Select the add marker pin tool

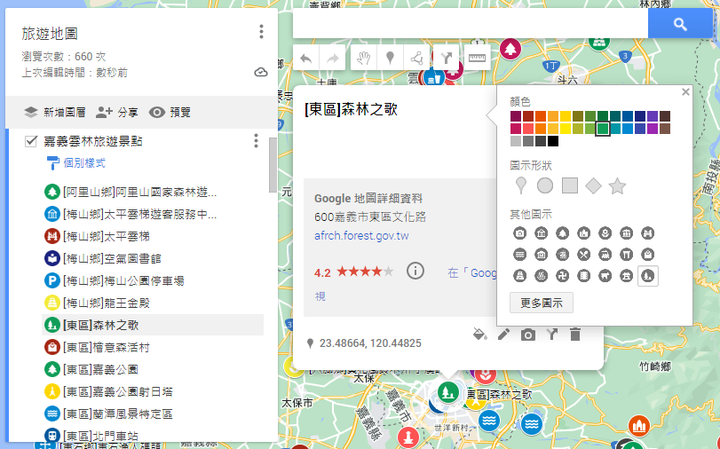390,58
